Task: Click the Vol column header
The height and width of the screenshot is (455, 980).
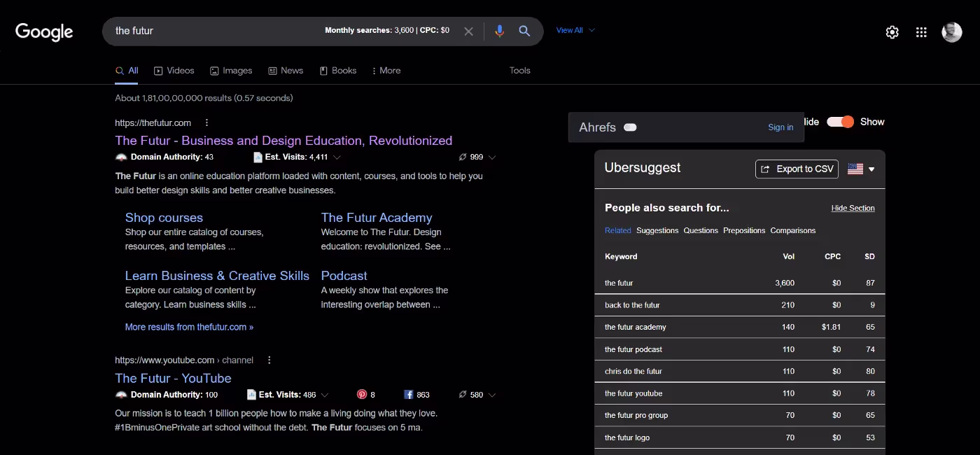Action: click(788, 256)
